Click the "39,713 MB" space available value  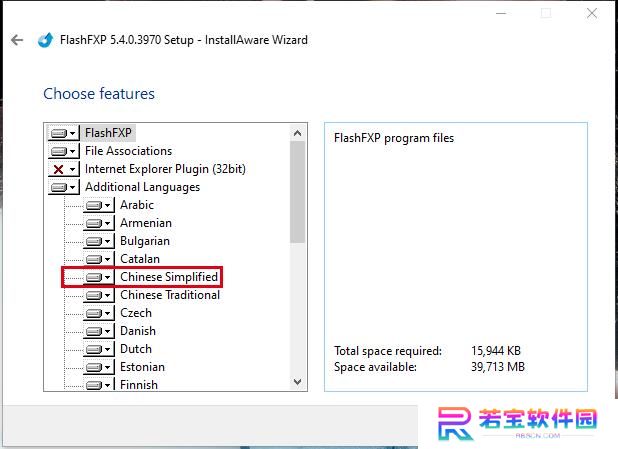tap(498, 367)
